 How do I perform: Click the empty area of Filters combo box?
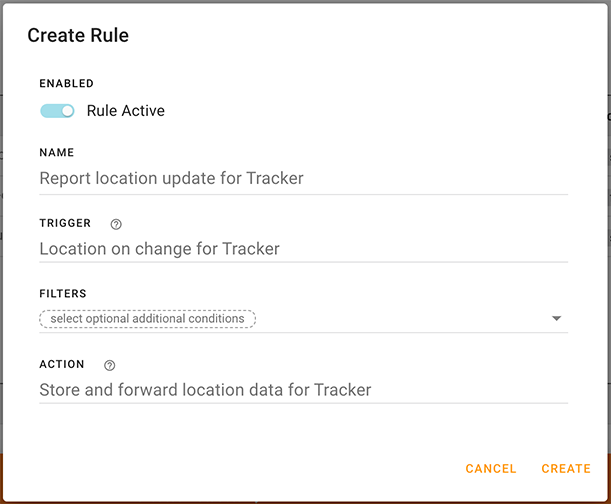(x=400, y=319)
